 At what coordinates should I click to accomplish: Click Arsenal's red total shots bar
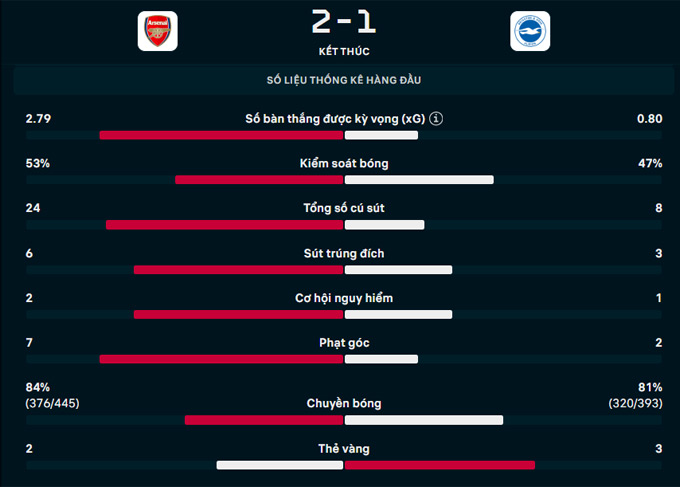point(225,225)
